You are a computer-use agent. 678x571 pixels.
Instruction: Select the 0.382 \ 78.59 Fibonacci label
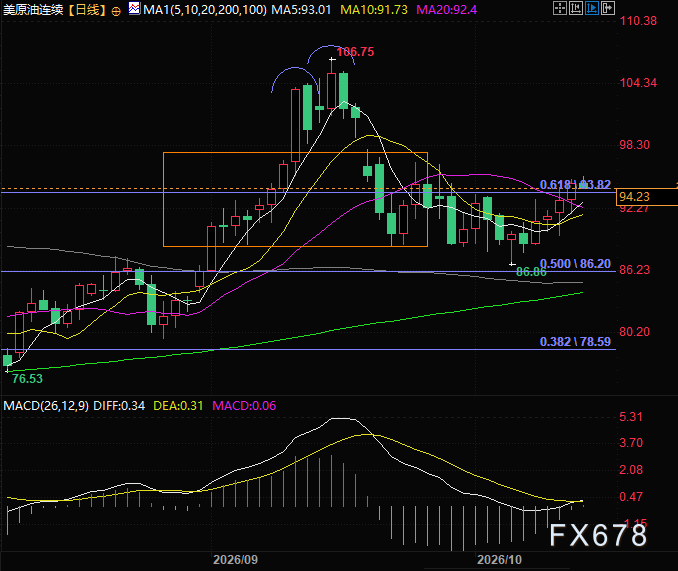576,342
